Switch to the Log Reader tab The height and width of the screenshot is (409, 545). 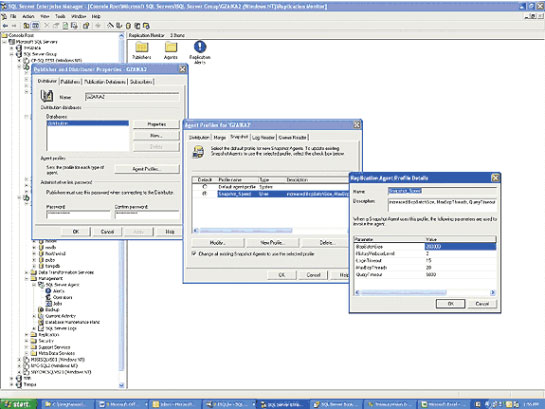click(263, 138)
